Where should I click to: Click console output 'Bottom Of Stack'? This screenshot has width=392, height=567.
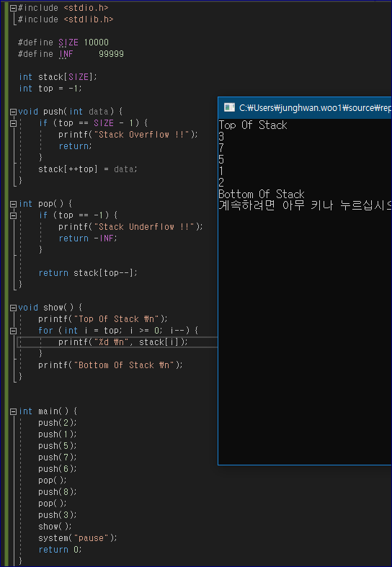pyautogui.click(x=262, y=195)
